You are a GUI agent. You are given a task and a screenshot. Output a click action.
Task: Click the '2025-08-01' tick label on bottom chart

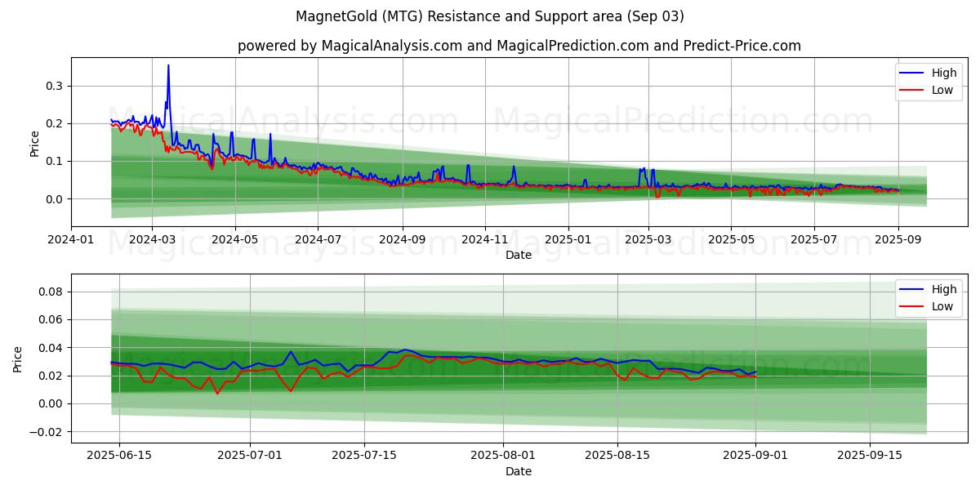click(503, 456)
